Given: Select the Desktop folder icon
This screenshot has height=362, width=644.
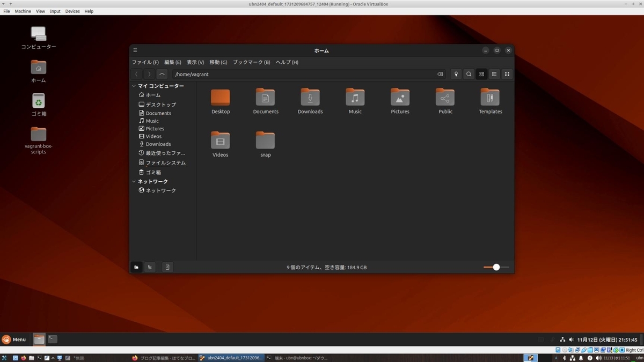Looking at the screenshot, I should pos(221,98).
